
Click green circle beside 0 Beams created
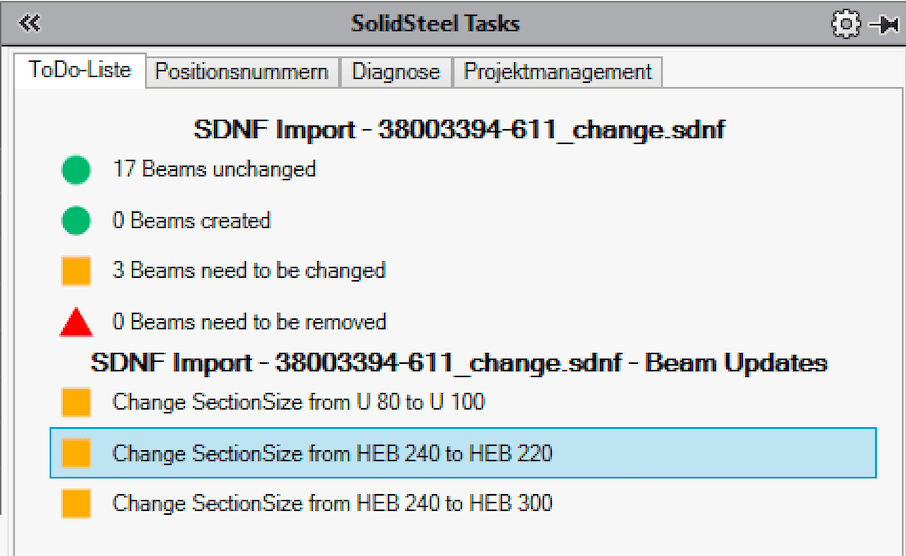coord(76,220)
